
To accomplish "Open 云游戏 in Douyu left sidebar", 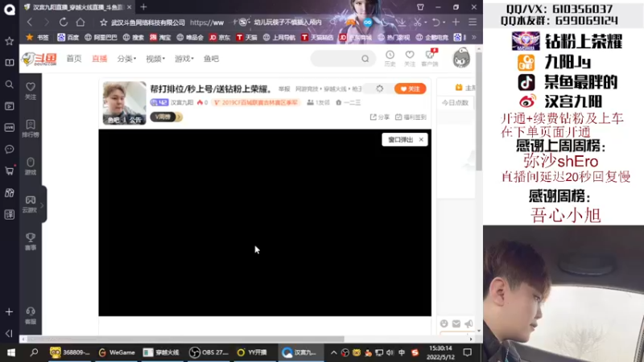I will click(31, 204).
